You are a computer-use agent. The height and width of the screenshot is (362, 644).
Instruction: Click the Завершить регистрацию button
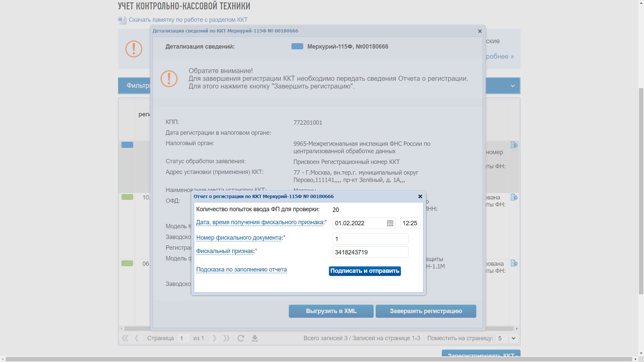pos(426,311)
